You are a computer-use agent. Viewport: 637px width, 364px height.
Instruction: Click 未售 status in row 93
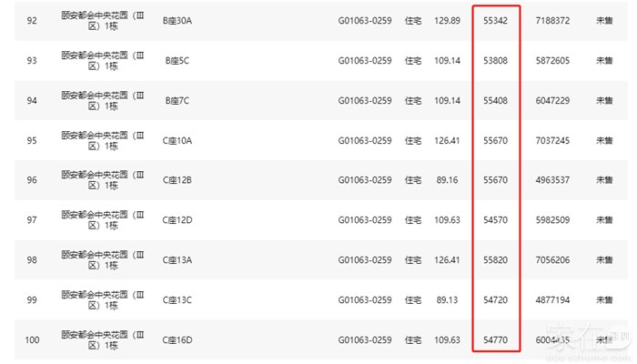coord(604,60)
